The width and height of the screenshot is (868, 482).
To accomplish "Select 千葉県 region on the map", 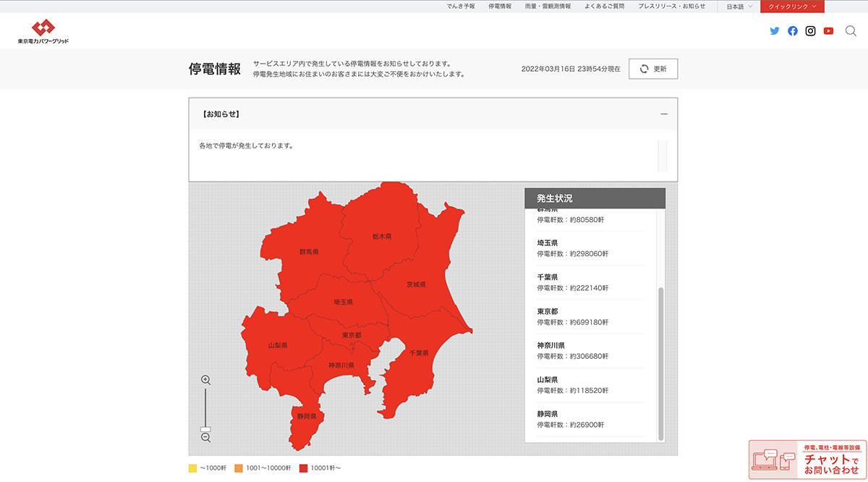I will click(419, 352).
